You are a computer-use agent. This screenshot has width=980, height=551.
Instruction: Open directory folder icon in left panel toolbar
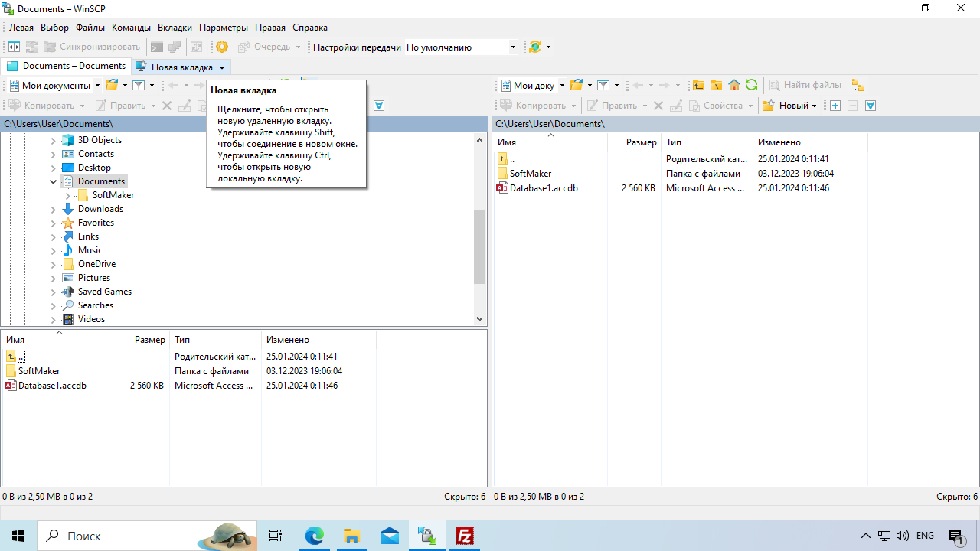click(112, 85)
